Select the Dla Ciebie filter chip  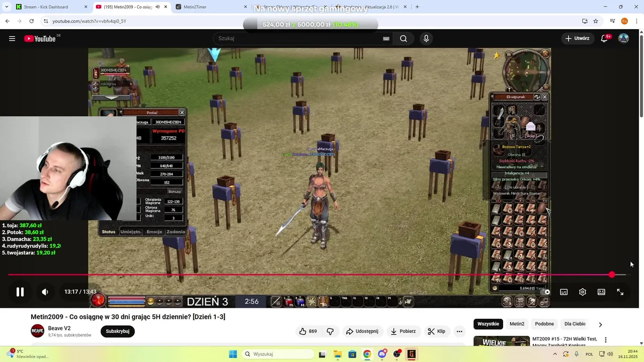click(575, 324)
